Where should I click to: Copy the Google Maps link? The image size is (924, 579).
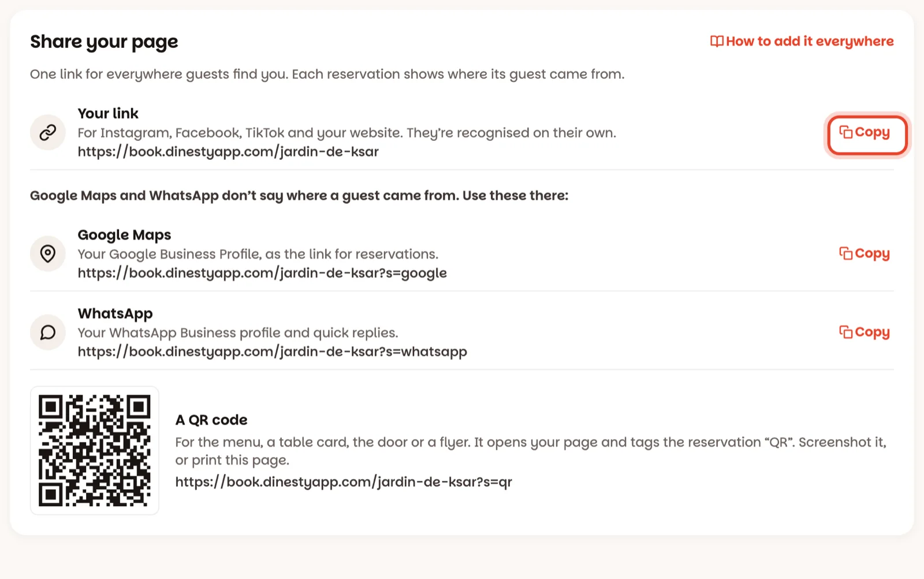click(865, 253)
